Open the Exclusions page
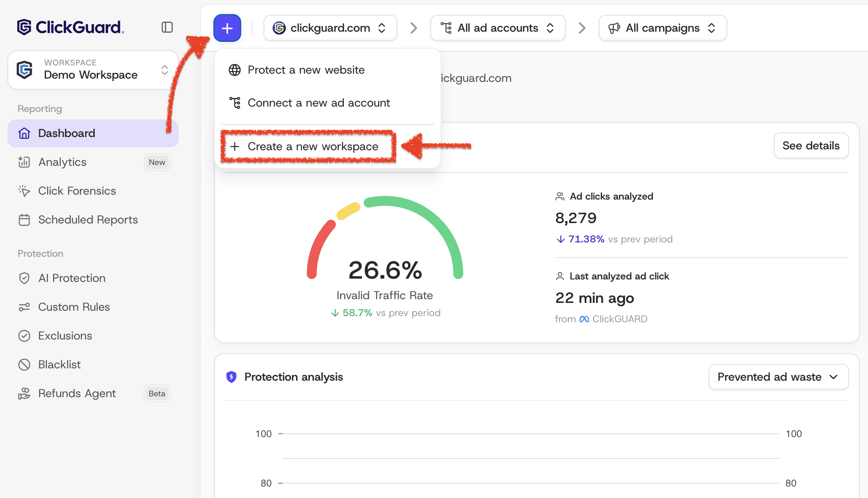 click(x=93, y=336)
